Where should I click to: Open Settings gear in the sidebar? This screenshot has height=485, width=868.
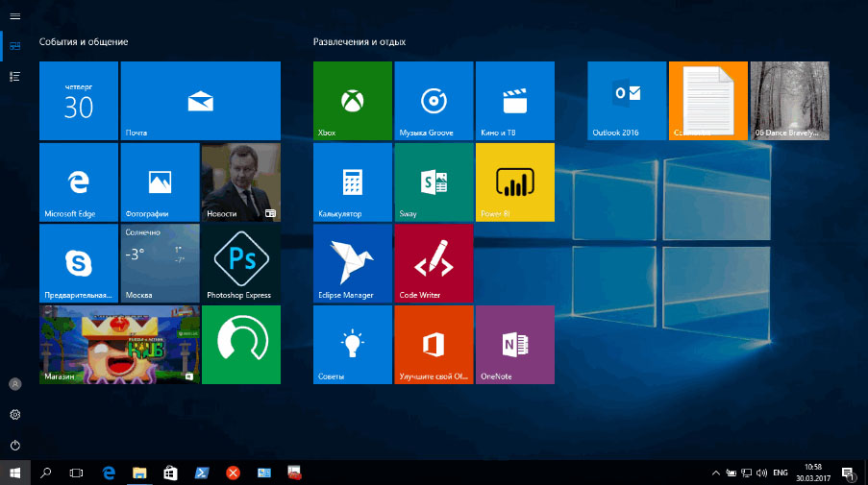pyautogui.click(x=15, y=414)
